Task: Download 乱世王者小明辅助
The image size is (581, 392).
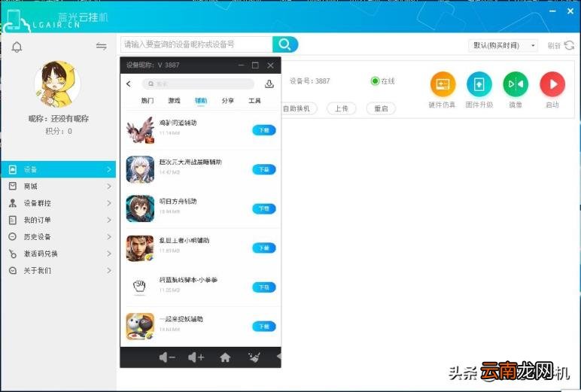Action: click(x=264, y=248)
